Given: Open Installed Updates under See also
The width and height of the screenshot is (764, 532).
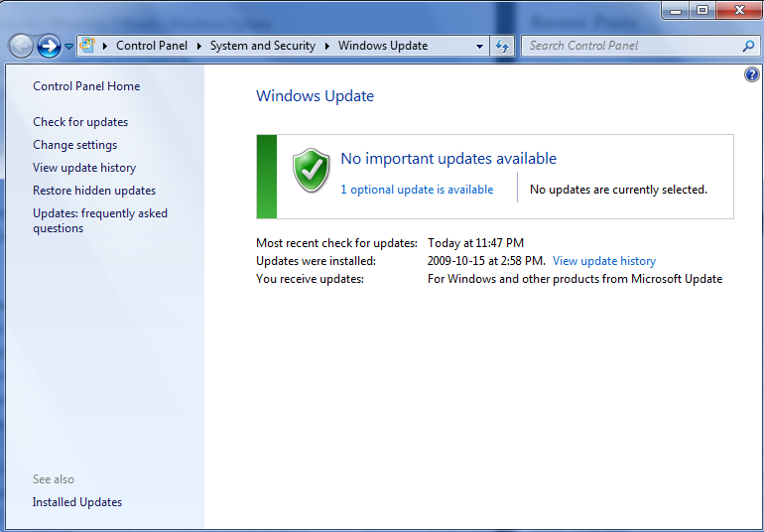Looking at the screenshot, I should tap(77, 502).
